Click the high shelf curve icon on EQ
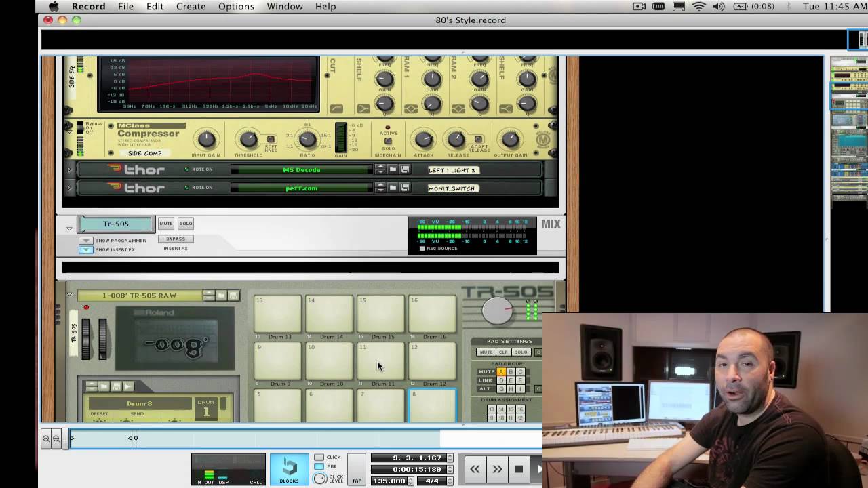Screen dimensions: 868x488 pos(505,108)
